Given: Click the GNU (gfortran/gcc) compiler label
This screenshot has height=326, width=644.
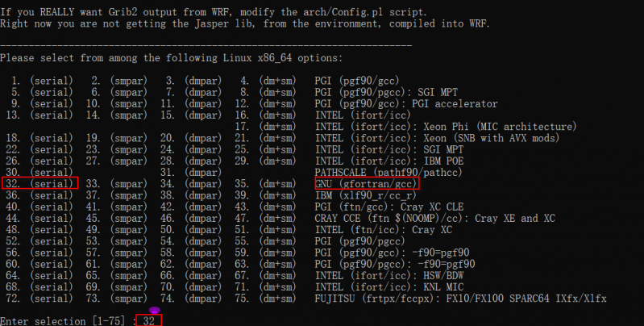Looking at the screenshot, I should [x=367, y=184].
